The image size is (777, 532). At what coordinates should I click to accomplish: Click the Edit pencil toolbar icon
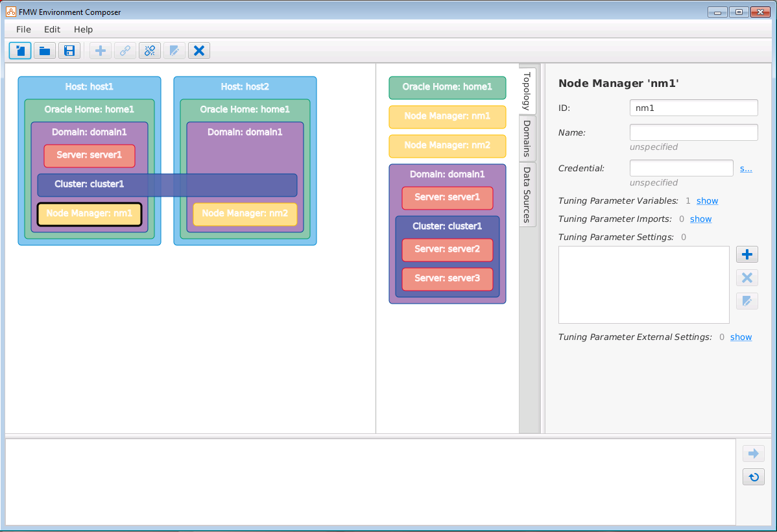(x=174, y=51)
